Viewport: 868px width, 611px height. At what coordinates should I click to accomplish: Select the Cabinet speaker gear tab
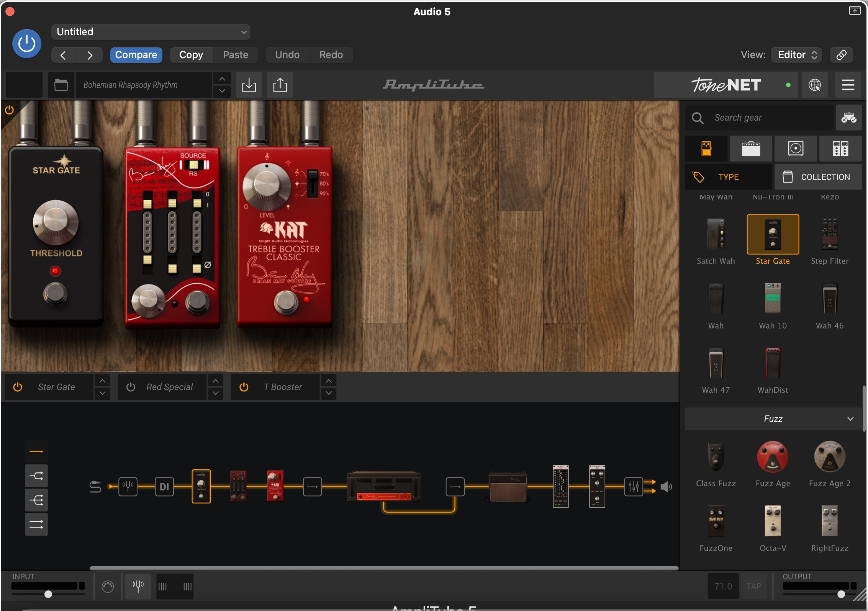point(796,149)
